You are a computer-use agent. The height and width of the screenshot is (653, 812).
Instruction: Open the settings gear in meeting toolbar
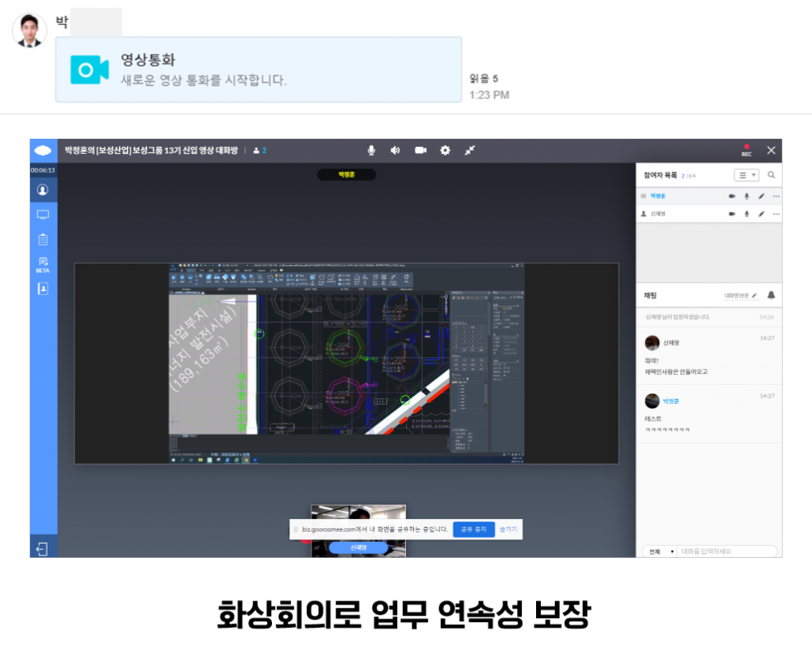tap(445, 151)
